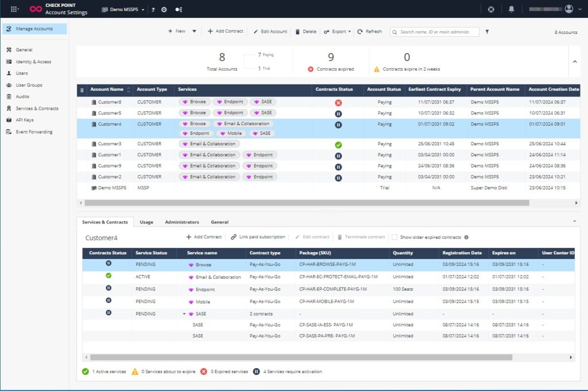
Task: Toggle the filter icon beside the search box
Action: tap(487, 32)
